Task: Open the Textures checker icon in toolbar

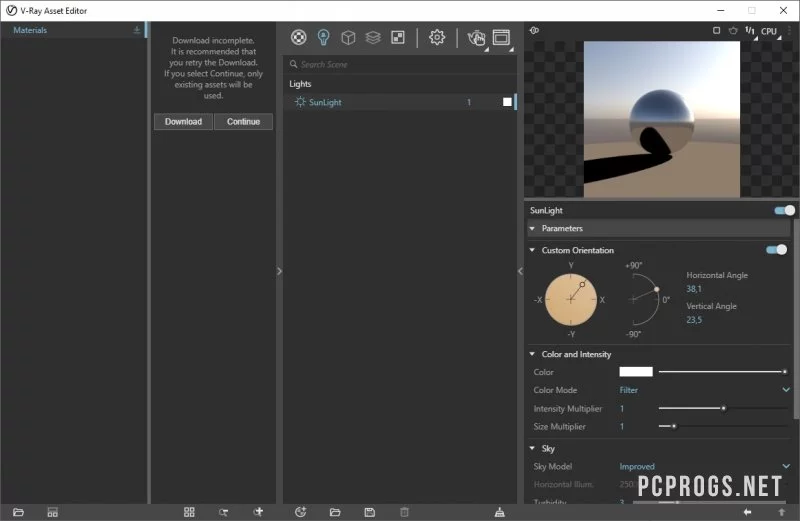Action: pos(397,37)
